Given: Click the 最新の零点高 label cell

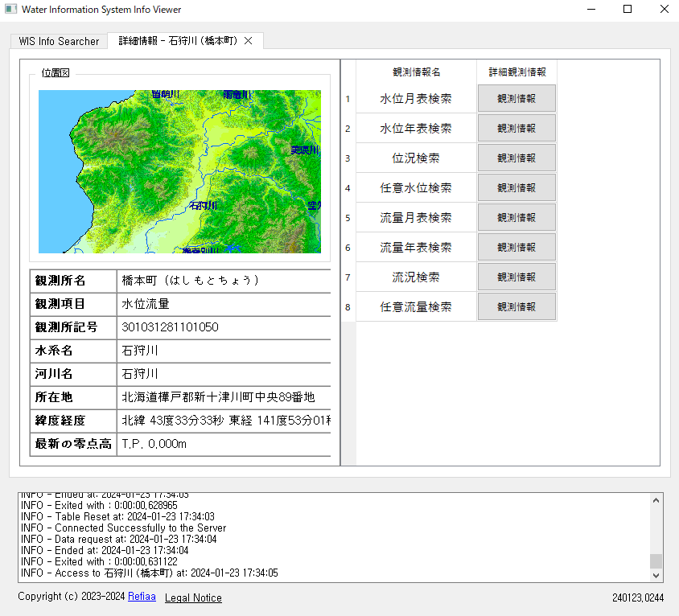Looking at the screenshot, I should click(x=73, y=444).
